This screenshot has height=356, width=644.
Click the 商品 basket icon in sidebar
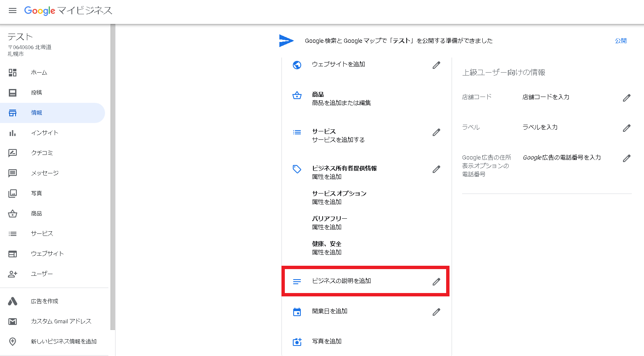point(13,214)
